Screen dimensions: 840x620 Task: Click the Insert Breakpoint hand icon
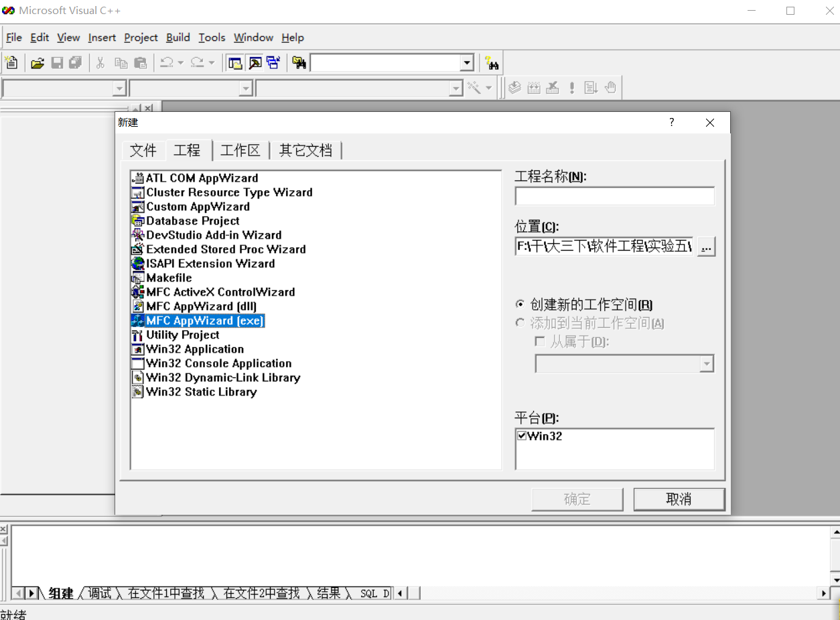(610, 88)
